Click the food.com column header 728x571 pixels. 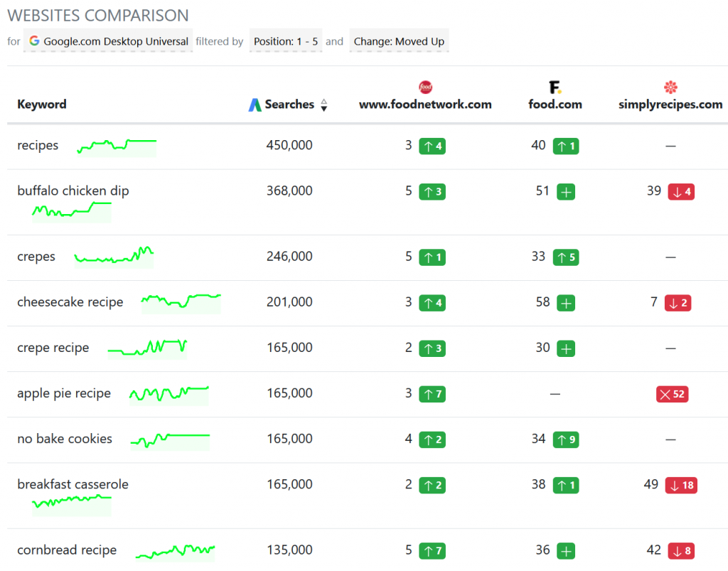click(x=555, y=105)
